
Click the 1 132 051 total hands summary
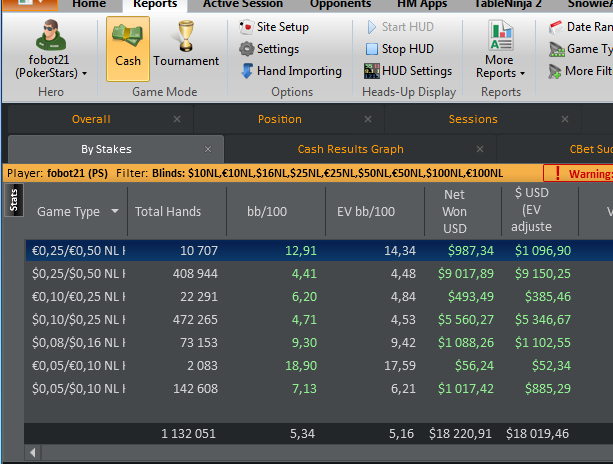click(x=188, y=434)
